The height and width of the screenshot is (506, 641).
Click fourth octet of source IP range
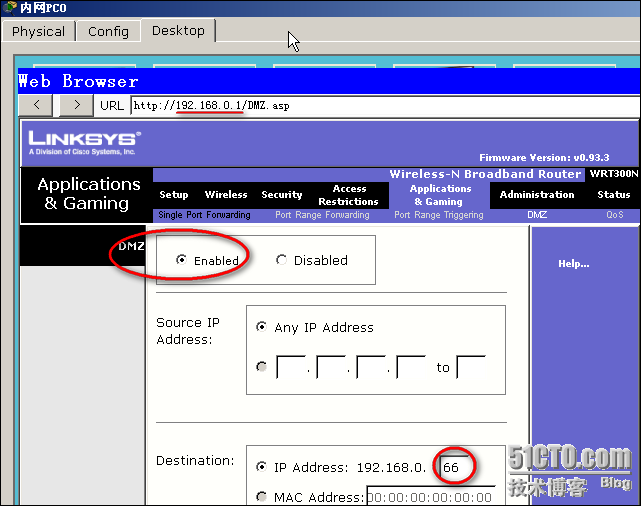coord(411,367)
